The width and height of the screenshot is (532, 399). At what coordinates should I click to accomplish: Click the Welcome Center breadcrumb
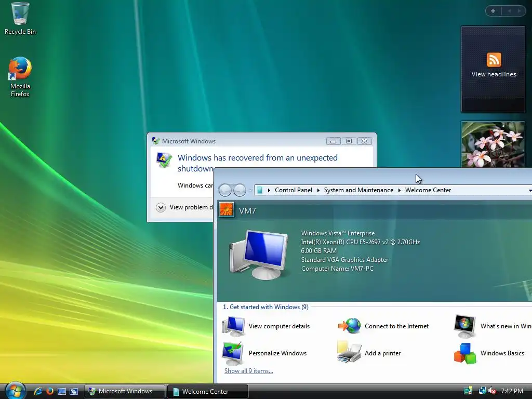(x=428, y=190)
